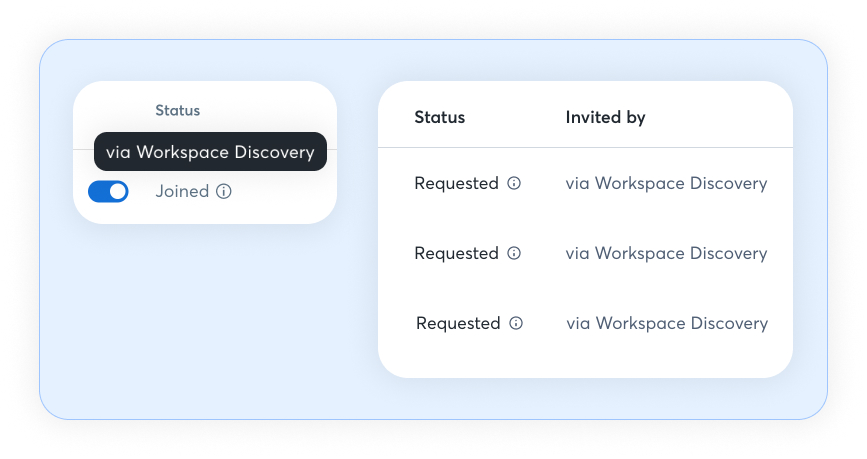Screen dimensions: 867x459
Task: Click the info icon next to Joined
Action: tap(223, 191)
